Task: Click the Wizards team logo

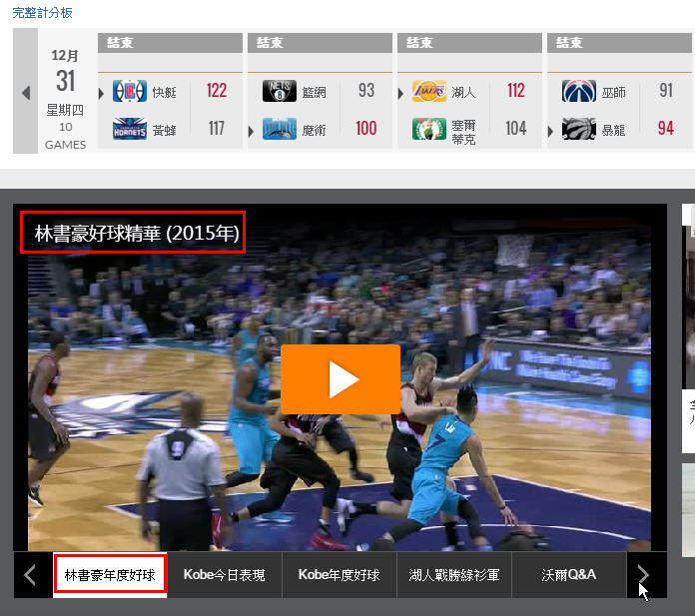Action: coord(579,91)
